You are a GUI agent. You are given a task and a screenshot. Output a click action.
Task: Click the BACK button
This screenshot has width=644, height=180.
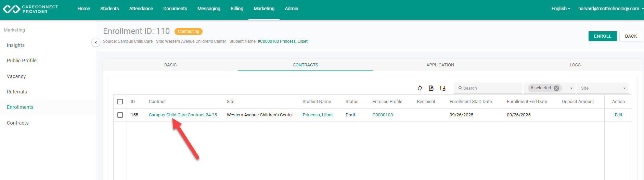tap(631, 36)
